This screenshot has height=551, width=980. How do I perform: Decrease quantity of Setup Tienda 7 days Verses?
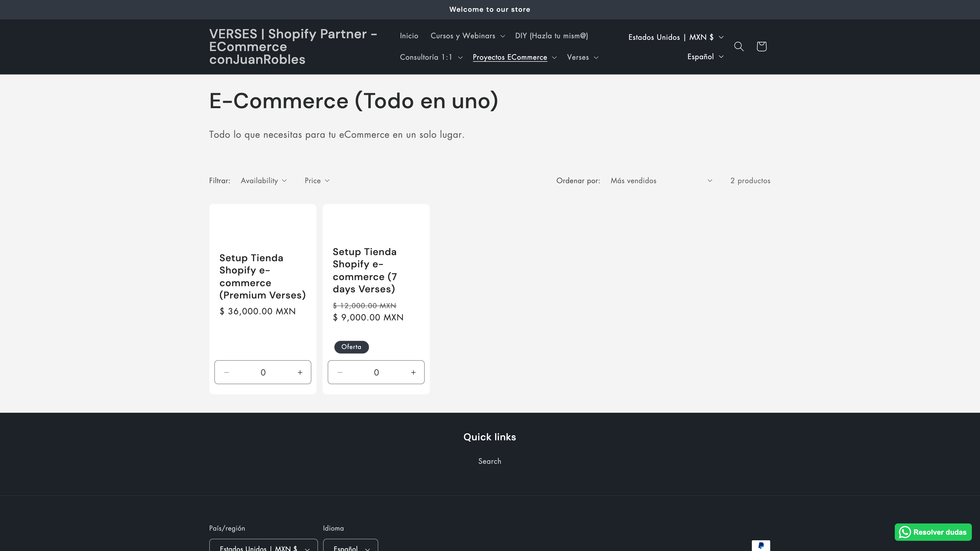click(x=340, y=372)
